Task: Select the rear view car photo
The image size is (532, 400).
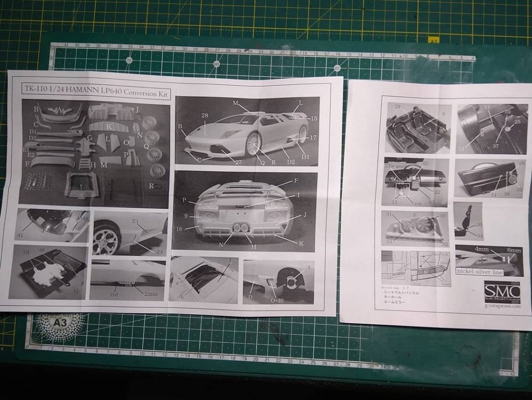Action: pos(245,211)
